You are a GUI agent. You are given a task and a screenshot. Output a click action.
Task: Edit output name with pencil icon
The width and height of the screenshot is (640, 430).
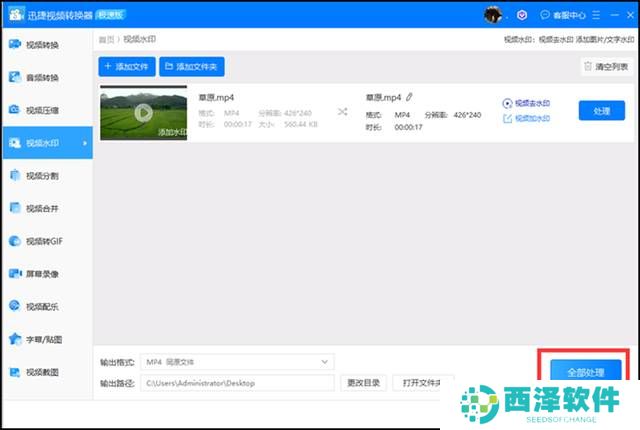click(x=409, y=97)
